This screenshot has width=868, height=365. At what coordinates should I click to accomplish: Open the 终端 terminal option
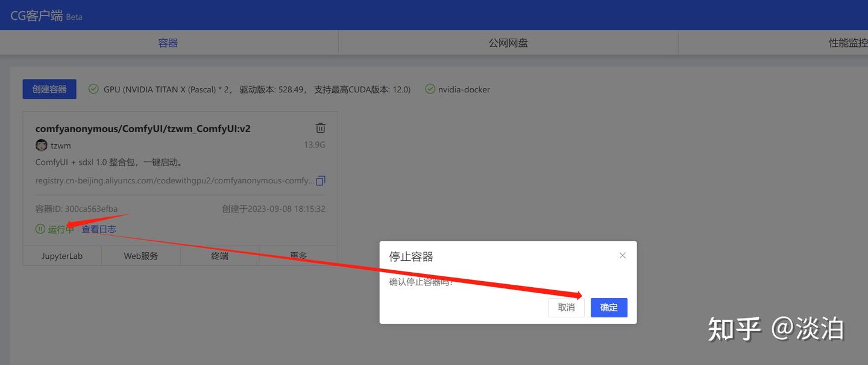[219, 255]
